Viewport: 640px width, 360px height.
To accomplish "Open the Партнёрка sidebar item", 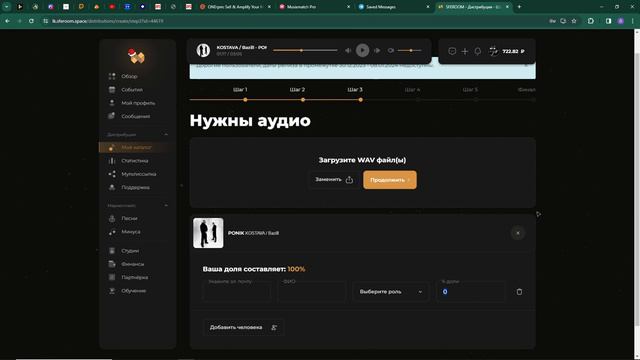I will pyautogui.click(x=134, y=278).
